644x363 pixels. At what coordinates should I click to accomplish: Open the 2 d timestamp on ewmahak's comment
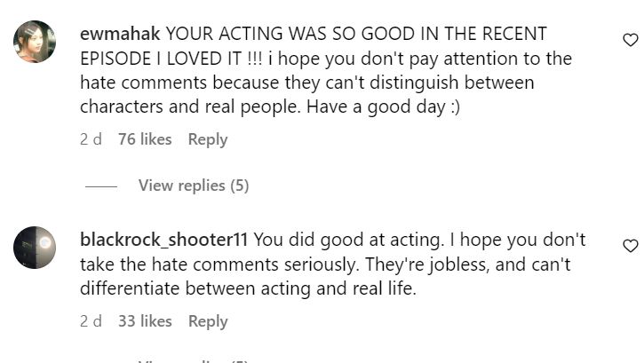coord(91,139)
